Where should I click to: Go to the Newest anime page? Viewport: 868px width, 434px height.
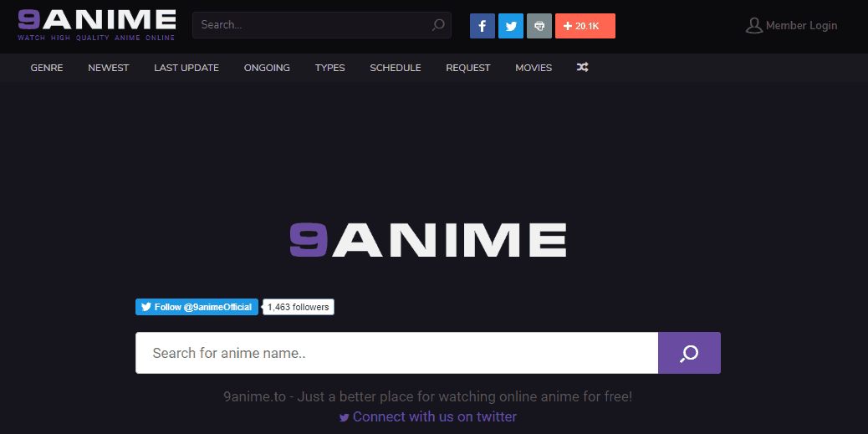coord(109,68)
